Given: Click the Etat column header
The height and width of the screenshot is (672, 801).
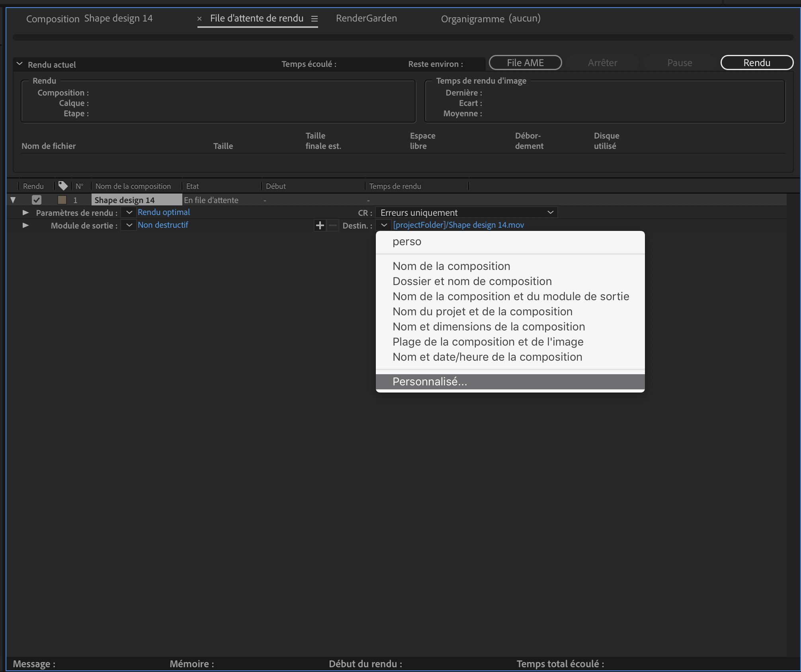Looking at the screenshot, I should pos(192,186).
